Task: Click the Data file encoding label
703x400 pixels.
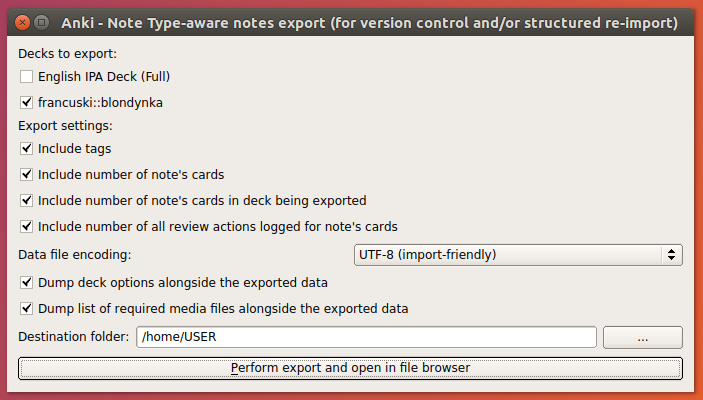Action: (75, 255)
